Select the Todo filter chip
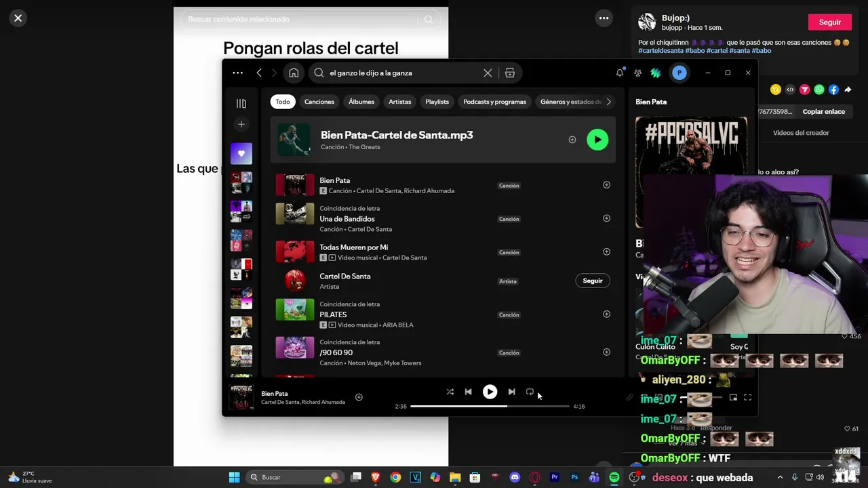The width and height of the screenshot is (868, 488). (x=283, y=102)
